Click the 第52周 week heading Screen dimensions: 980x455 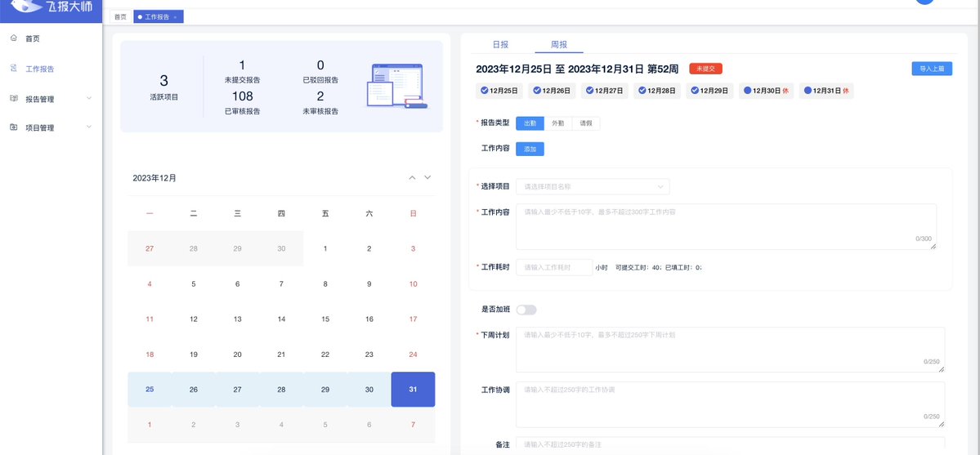663,69
